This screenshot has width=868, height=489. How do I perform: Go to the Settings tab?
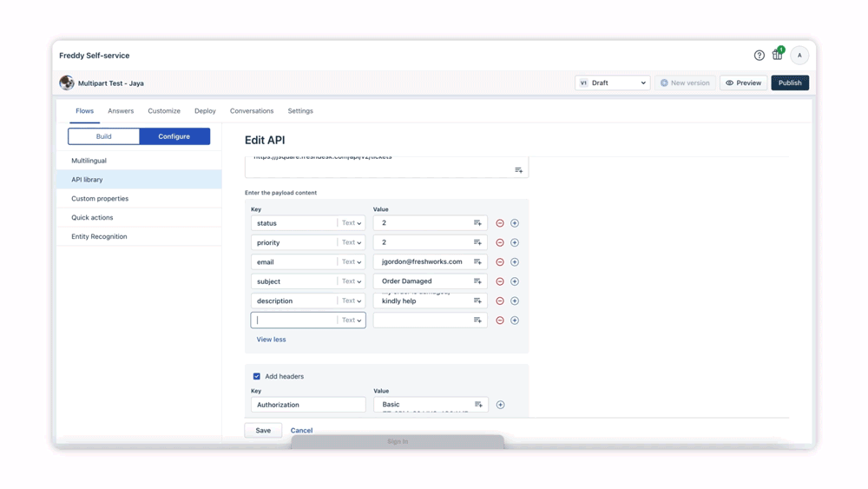[300, 111]
